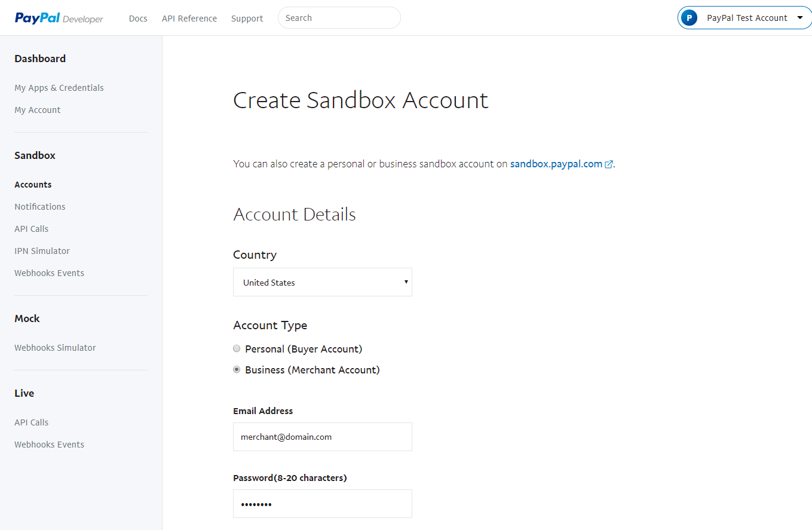Click the Create Sandbox Account title
The height and width of the screenshot is (530, 812).
(x=361, y=100)
